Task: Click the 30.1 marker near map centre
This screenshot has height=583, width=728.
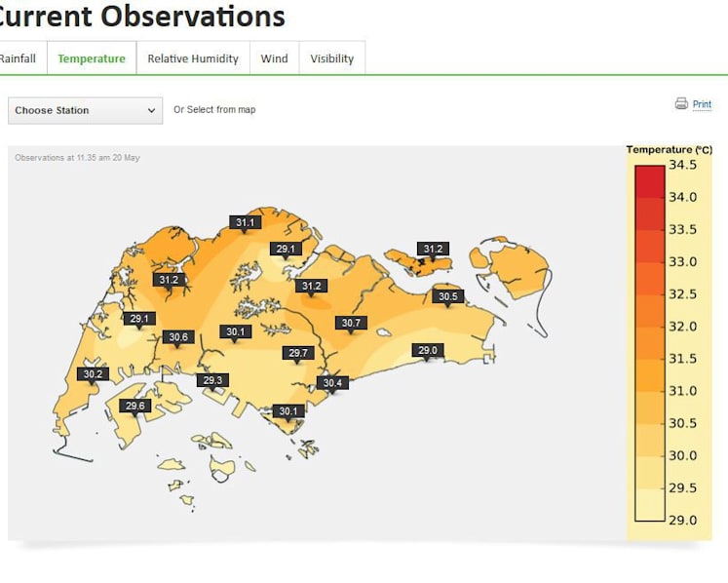Action: tap(236, 331)
